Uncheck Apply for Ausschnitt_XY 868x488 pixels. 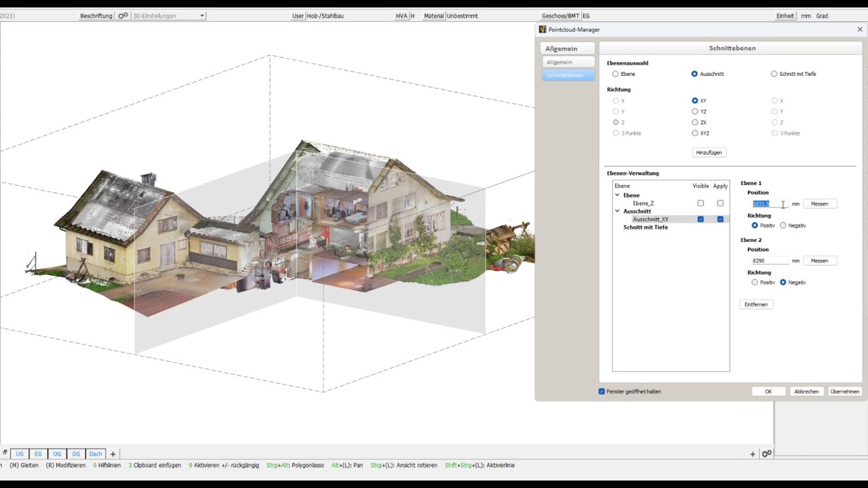click(720, 220)
